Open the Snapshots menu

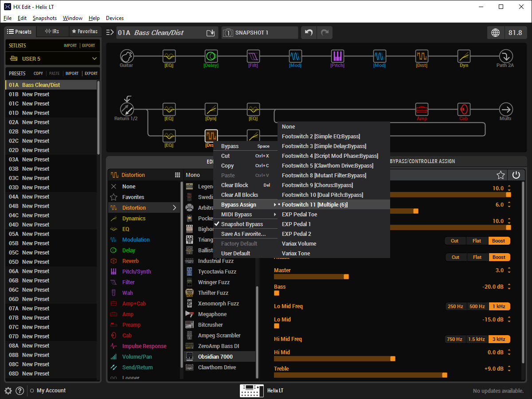(x=45, y=18)
